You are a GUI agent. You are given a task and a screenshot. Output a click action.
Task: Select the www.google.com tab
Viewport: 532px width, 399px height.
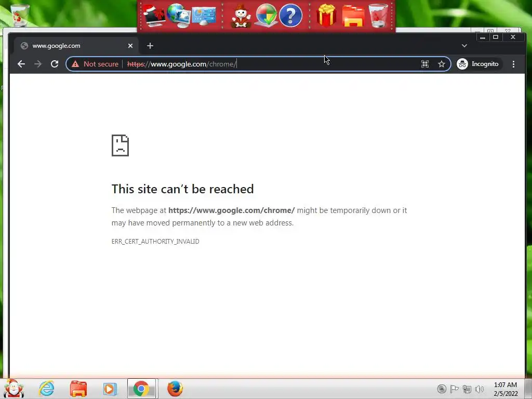click(x=75, y=46)
